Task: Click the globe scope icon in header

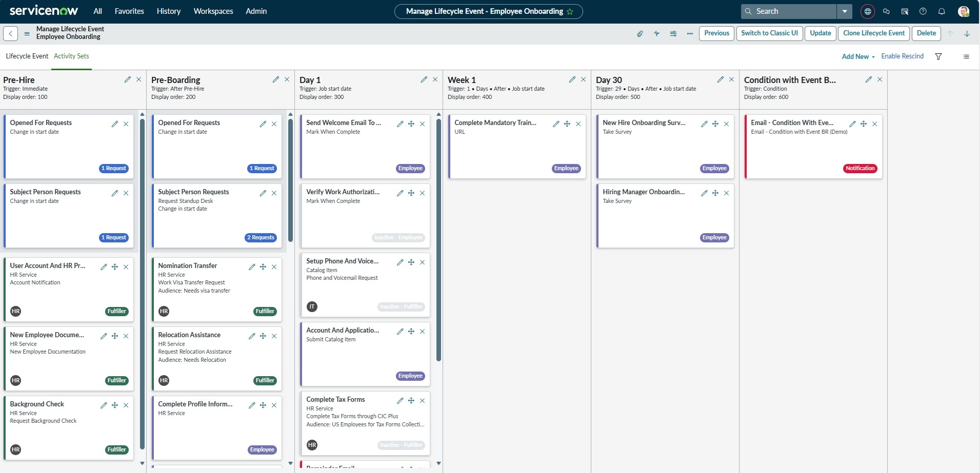Action: (x=868, y=11)
